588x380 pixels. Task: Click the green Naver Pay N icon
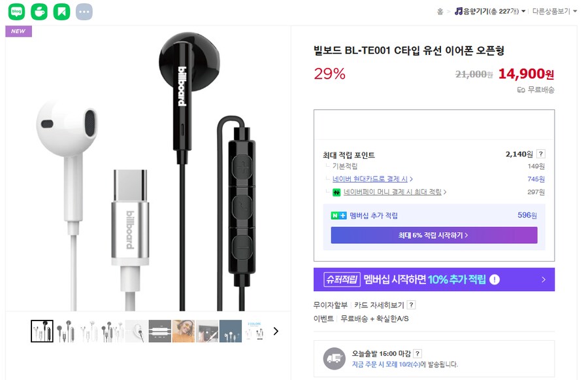(336, 193)
